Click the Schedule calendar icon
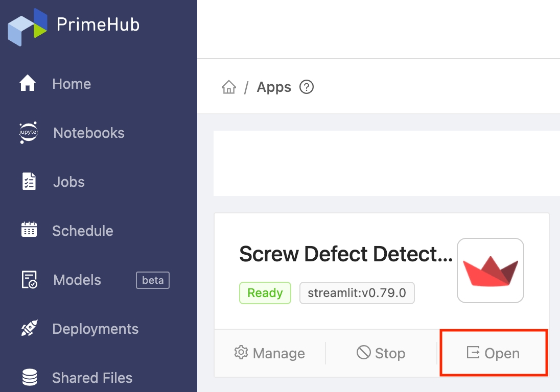Viewport: 560px width, 392px height. click(x=29, y=229)
